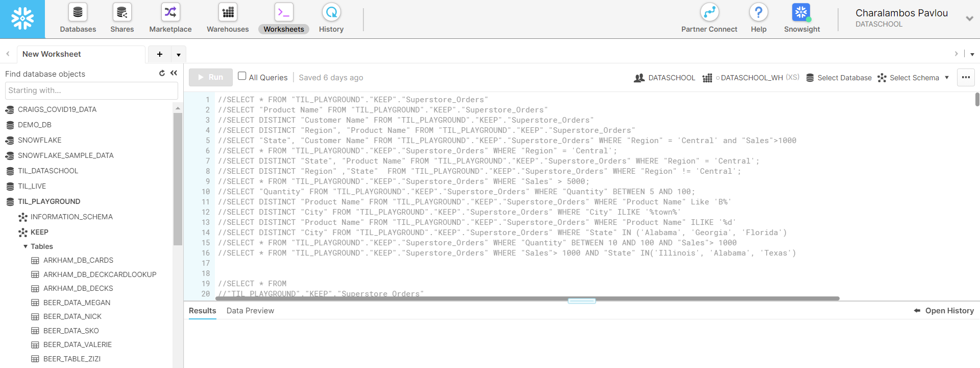
Task: Open Partner Connect
Action: [709, 19]
